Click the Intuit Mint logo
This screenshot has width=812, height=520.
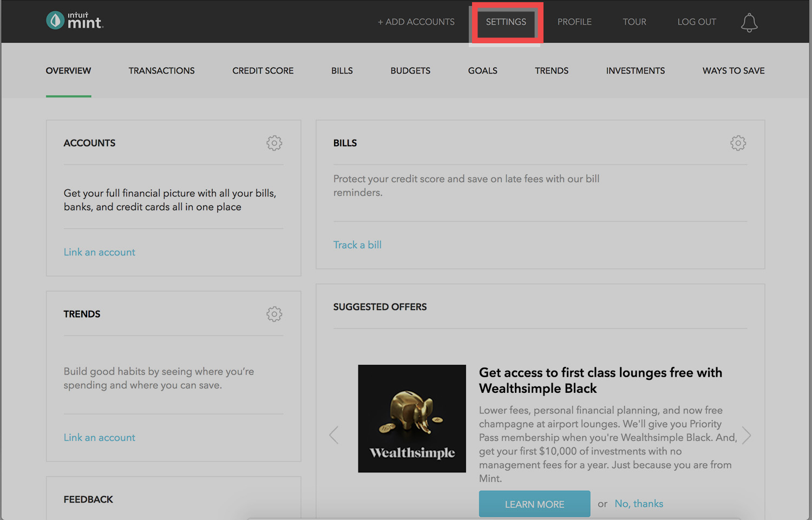click(75, 21)
